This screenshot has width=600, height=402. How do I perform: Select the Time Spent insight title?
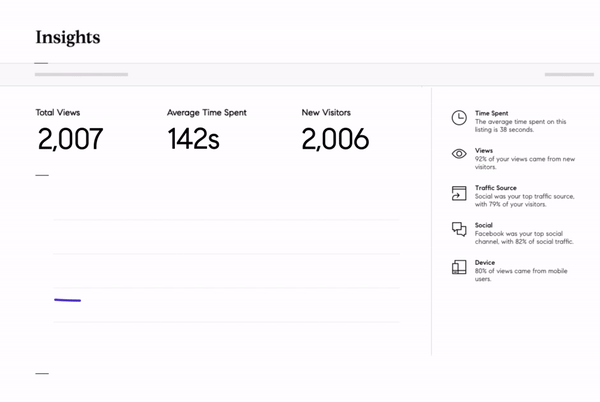492,114
